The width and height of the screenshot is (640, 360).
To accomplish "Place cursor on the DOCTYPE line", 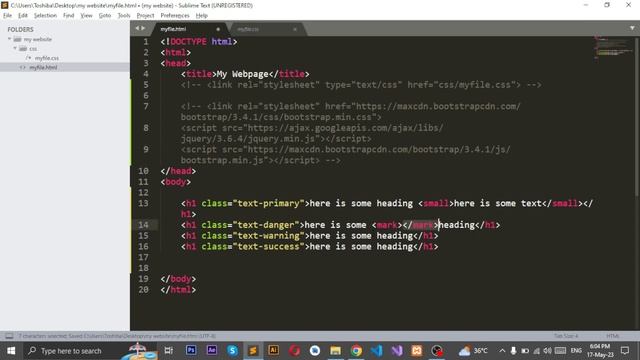I will coord(199,42).
